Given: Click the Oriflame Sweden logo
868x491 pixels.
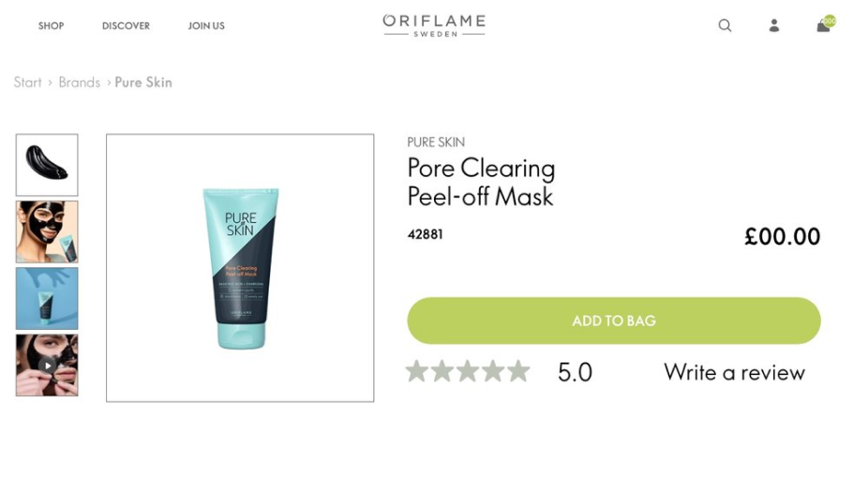Looking at the screenshot, I should 434,25.
